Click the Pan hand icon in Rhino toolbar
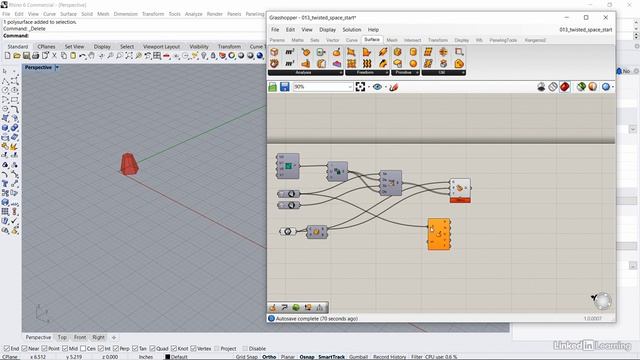The image size is (640, 360). coord(92,56)
